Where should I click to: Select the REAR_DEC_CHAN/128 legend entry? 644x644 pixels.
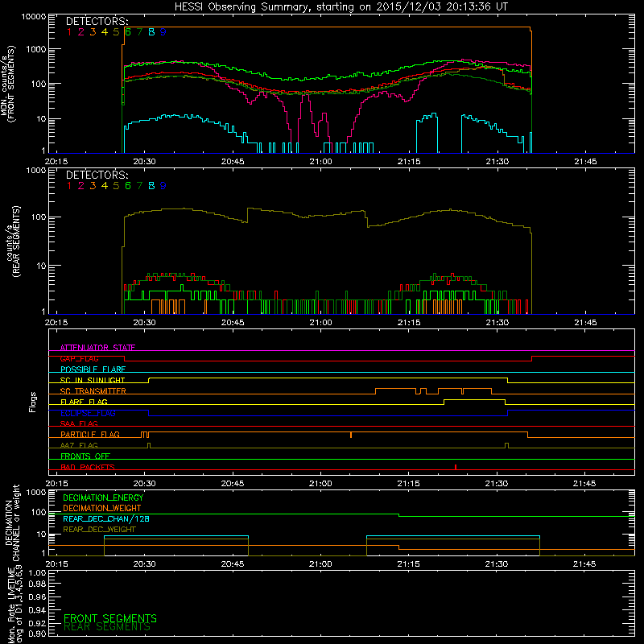(106, 519)
